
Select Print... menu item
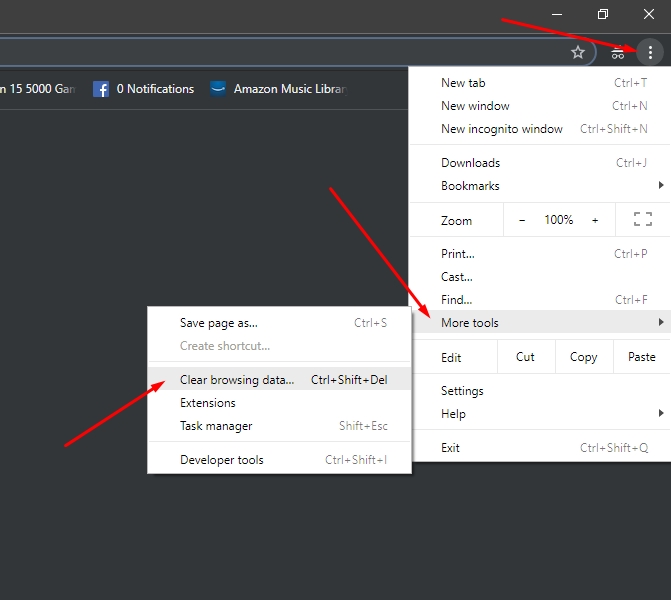tap(540, 254)
